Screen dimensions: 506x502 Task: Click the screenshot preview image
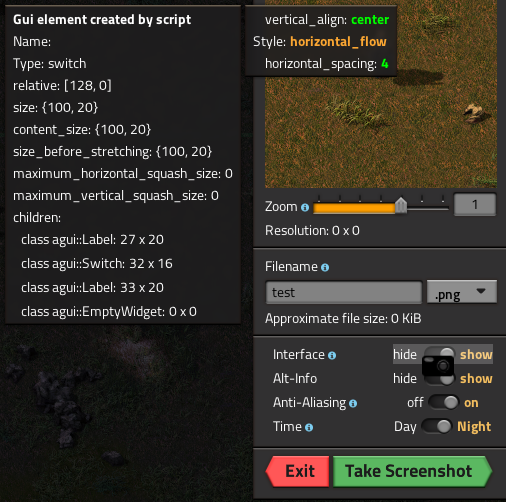coord(381,94)
